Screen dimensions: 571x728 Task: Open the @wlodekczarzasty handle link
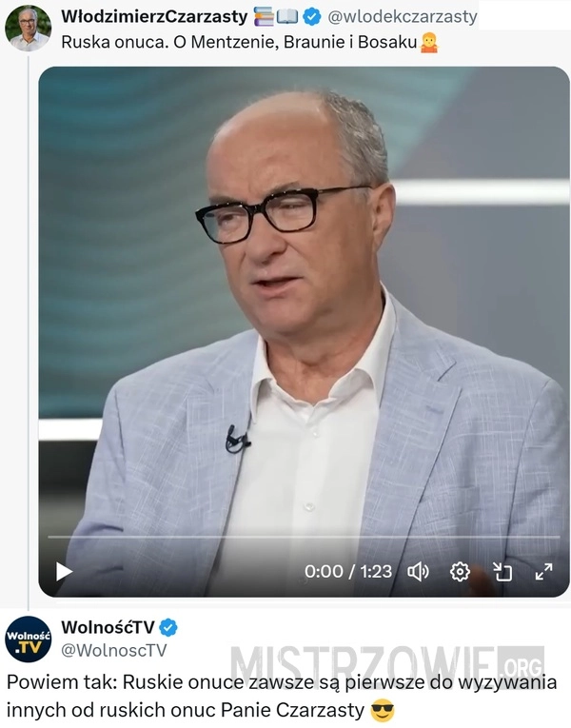click(403, 17)
